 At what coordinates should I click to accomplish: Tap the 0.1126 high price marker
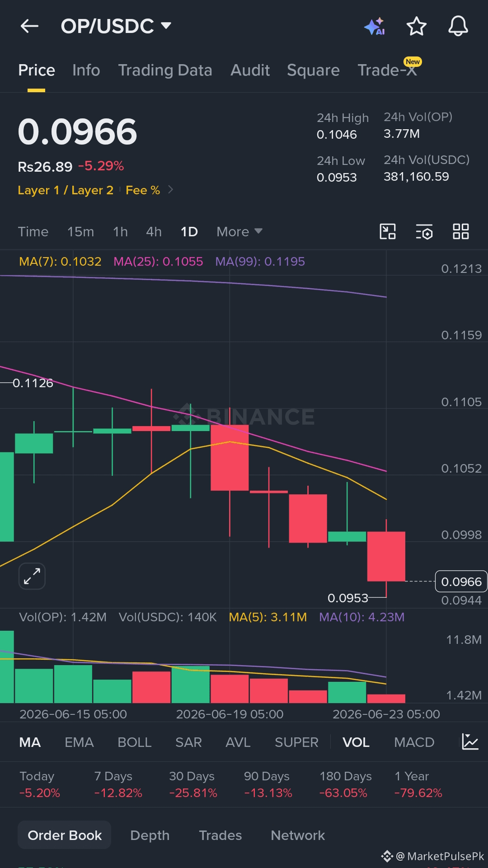(33, 383)
